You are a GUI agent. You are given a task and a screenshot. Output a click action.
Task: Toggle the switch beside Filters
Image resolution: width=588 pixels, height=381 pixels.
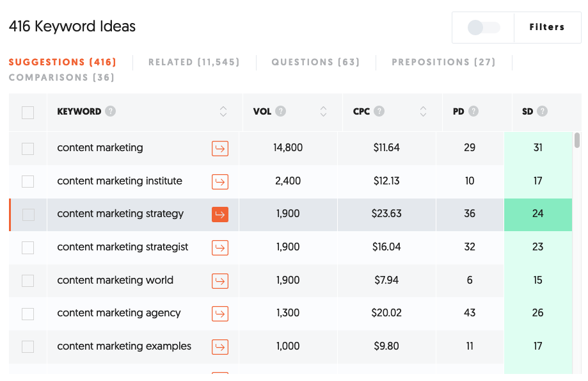[x=483, y=28]
